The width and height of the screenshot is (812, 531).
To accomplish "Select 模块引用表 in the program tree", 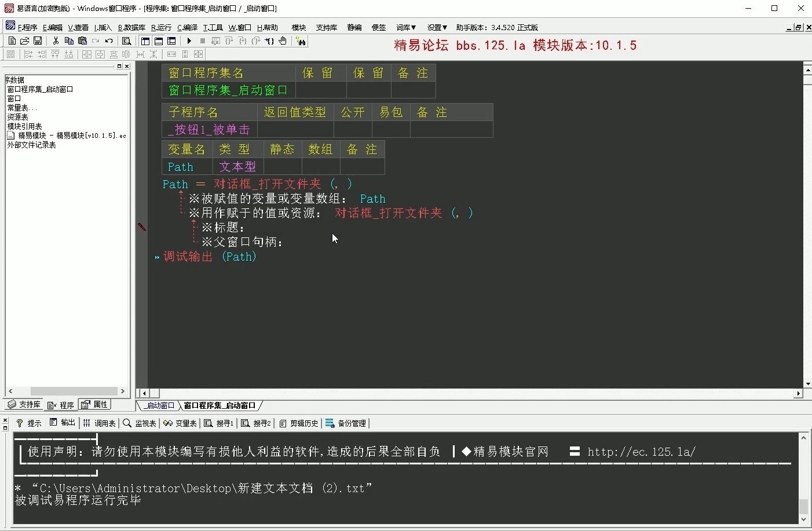I will [x=24, y=126].
